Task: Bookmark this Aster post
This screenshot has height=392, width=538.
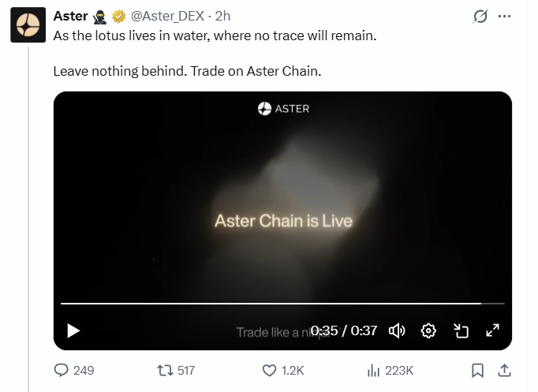Action: point(477,370)
